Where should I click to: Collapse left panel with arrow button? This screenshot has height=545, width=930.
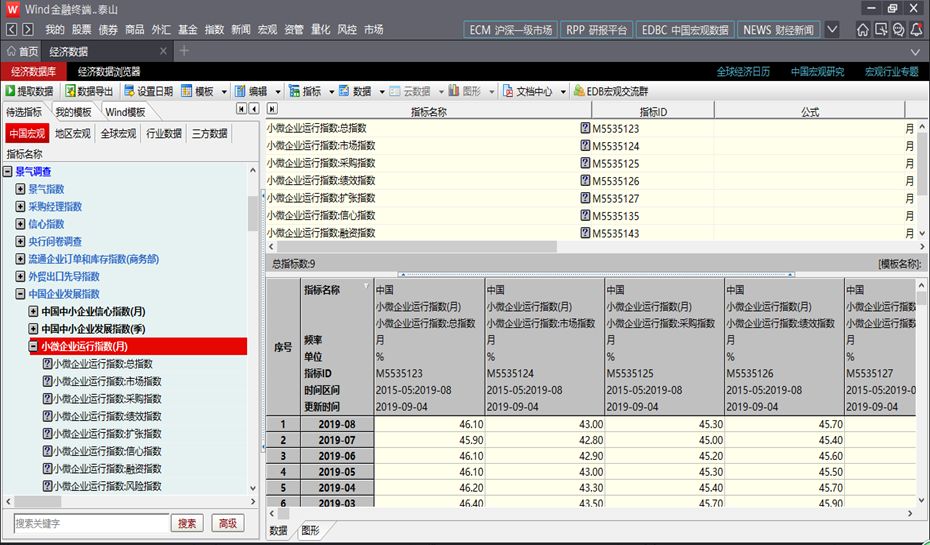click(x=254, y=109)
